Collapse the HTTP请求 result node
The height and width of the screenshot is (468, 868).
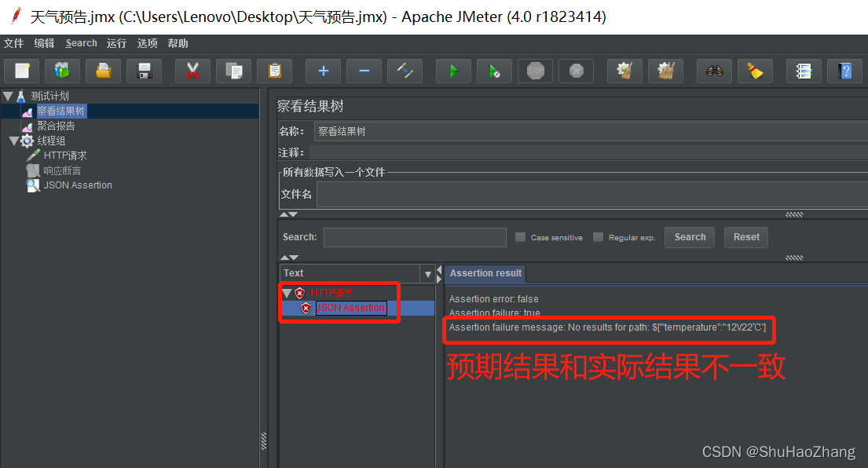click(x=287, y=293)
